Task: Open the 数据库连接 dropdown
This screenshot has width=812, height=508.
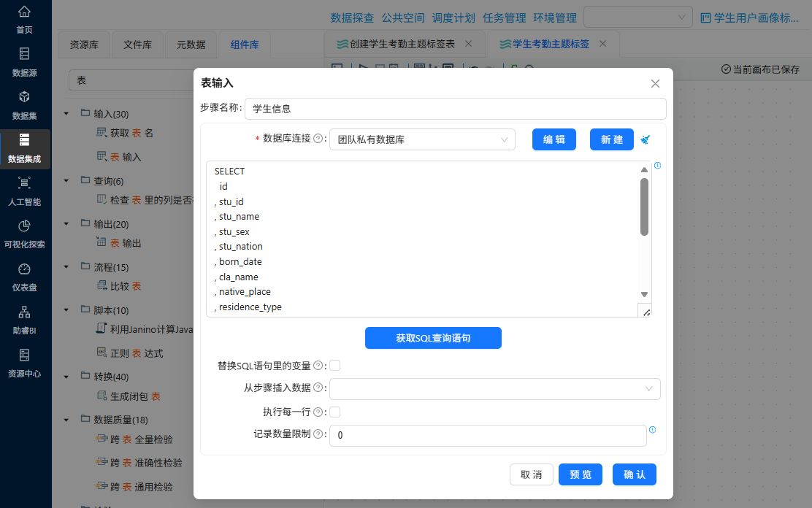Action: 422,139
